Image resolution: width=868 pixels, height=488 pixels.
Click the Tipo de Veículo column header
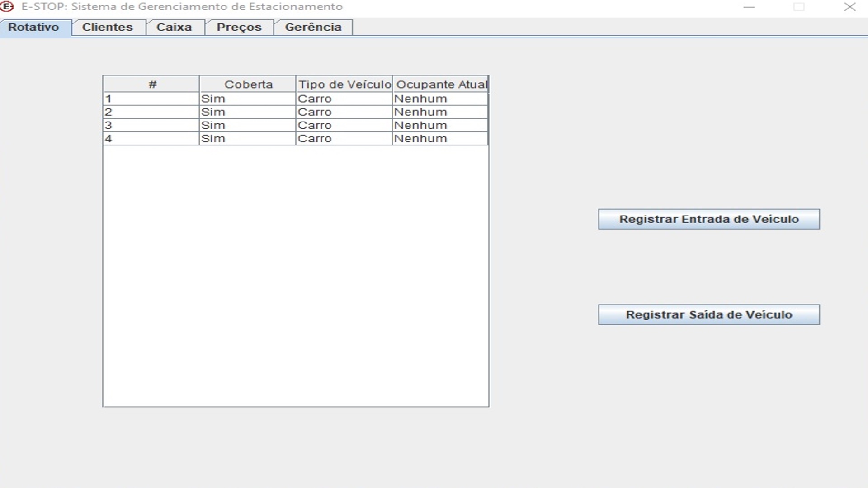344,84
